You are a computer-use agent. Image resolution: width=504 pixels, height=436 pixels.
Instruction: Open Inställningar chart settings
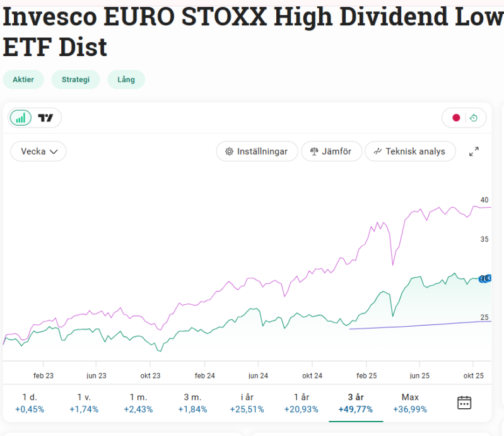257,151
